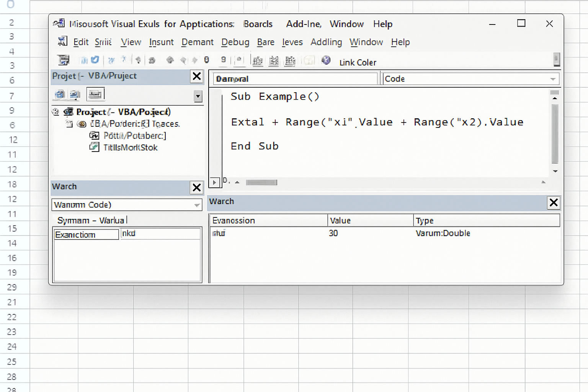The height and width of the screenshot is (392, 588).
Task: Click the Evanossion column header
Action: (x=268, y=220)
